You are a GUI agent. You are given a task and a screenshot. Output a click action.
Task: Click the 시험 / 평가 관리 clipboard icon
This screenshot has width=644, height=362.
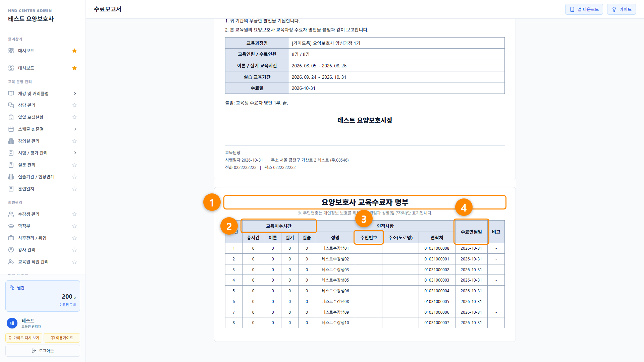(x=11, y=153)
